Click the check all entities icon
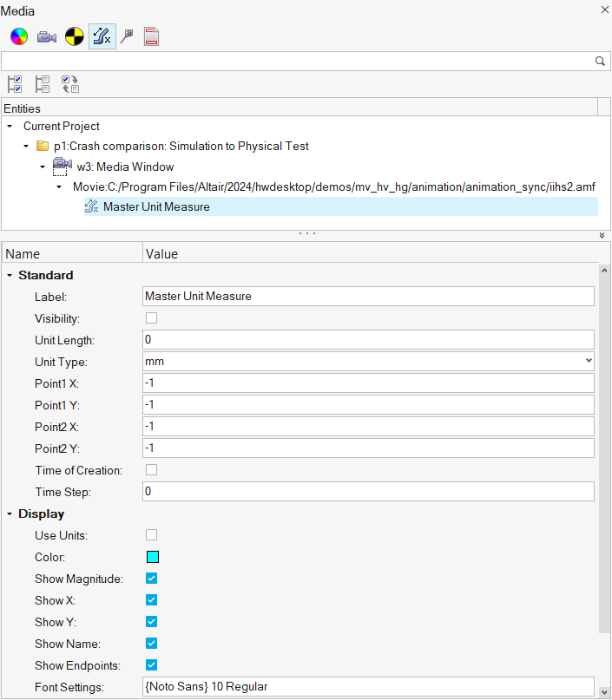The width and height of the screenshot is (612, 700). tap(15, 84)
